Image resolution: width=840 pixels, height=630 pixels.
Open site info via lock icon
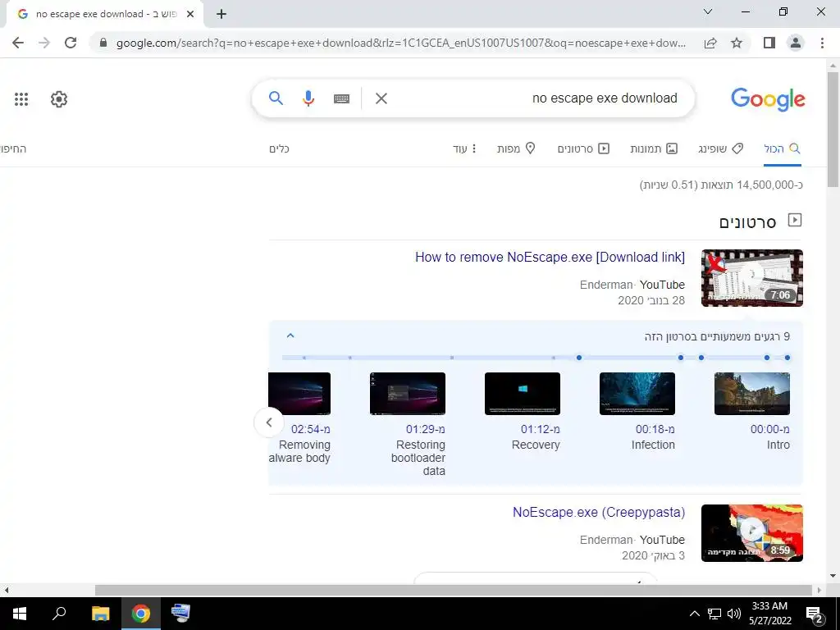pos(103,43)
